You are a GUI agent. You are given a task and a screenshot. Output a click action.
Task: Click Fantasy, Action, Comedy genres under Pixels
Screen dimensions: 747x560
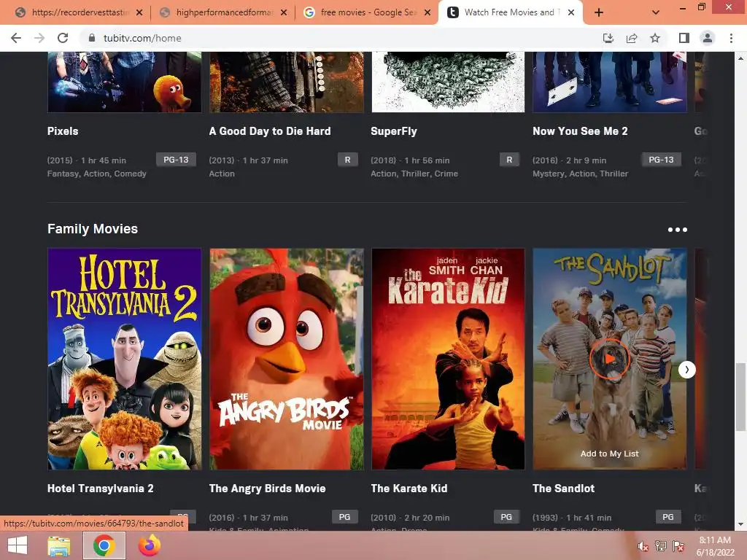point(97,174)
